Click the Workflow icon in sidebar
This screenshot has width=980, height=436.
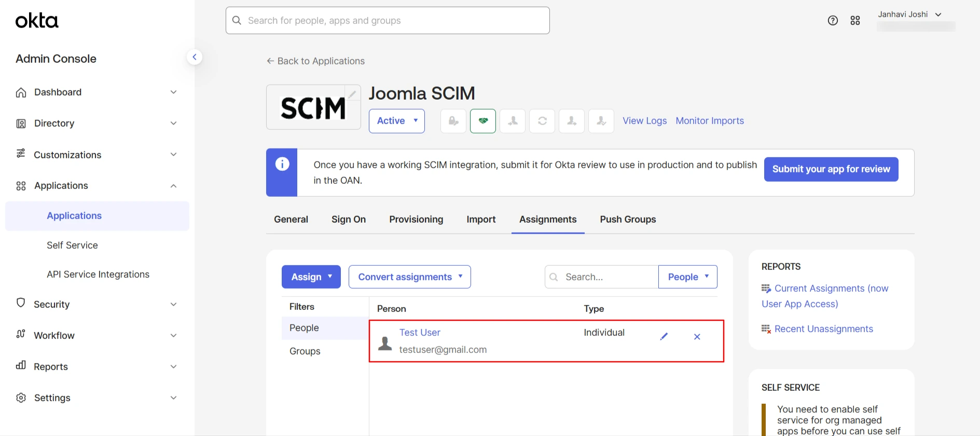pos(21,334)
